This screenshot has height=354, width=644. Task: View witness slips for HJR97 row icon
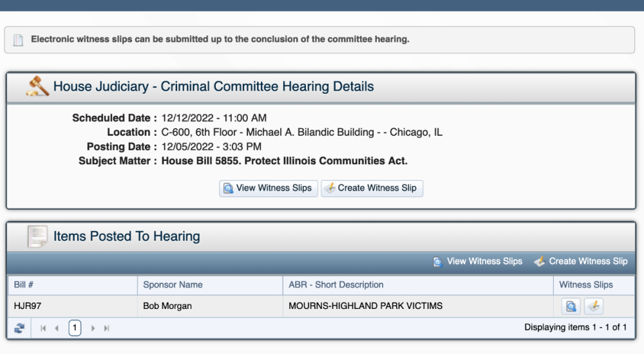[x=571, y=306]
